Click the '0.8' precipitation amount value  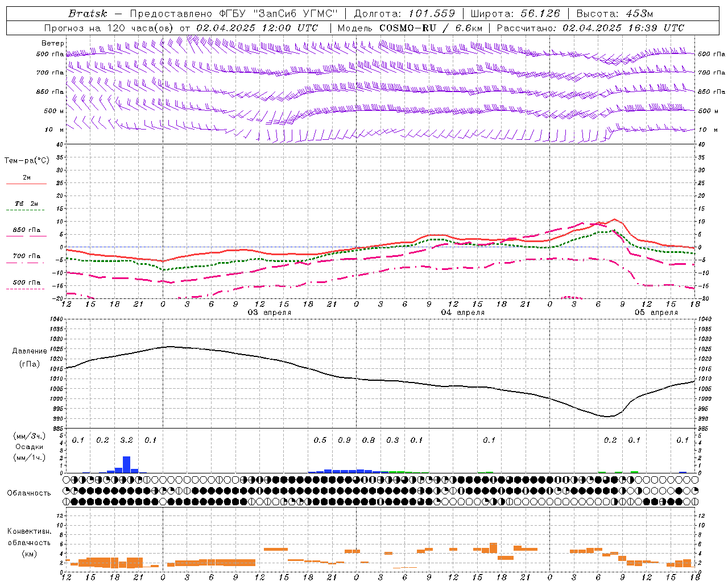tap(369, 440)
